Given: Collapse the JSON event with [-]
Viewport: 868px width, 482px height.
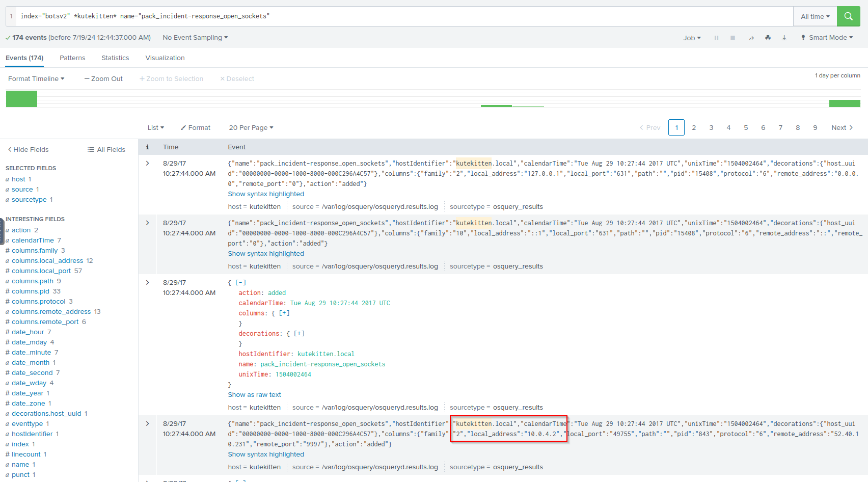Looking at the screenshot, I should 240,282.
